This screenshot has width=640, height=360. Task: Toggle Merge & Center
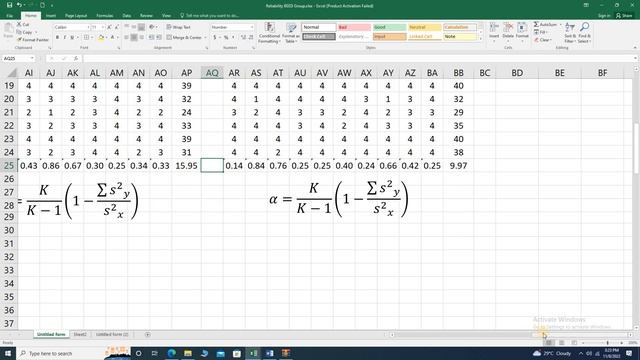184,38
